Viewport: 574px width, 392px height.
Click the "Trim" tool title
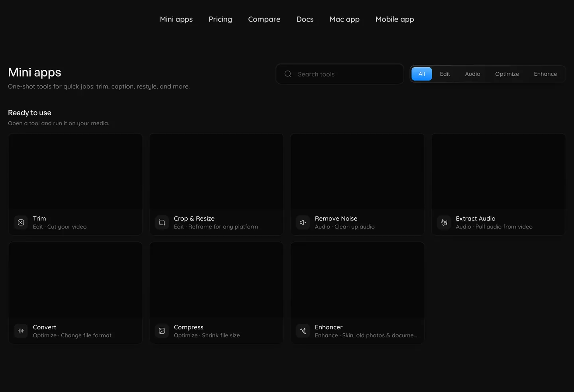[x=39, y=219]
